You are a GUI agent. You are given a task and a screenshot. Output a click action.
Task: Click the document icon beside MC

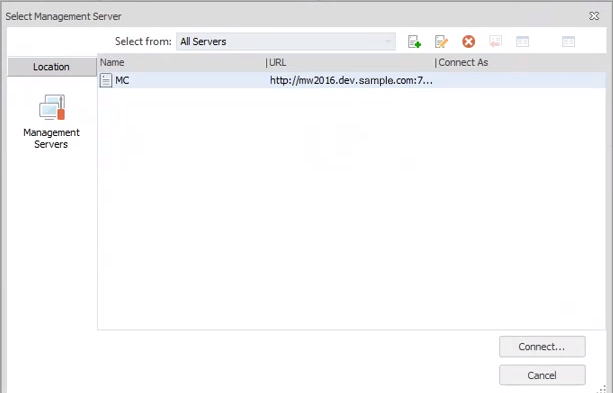click(x=106, y=81)
